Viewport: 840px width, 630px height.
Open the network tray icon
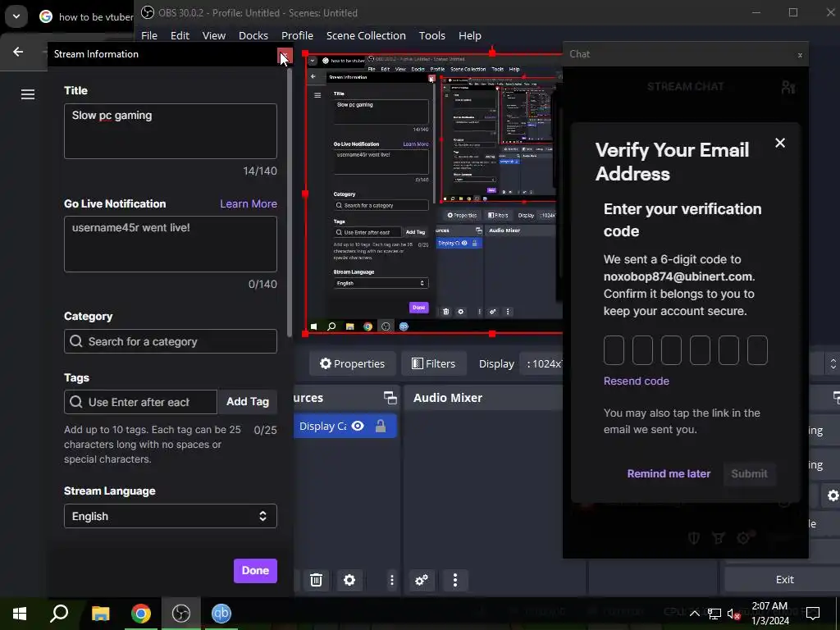click(714, 614)
